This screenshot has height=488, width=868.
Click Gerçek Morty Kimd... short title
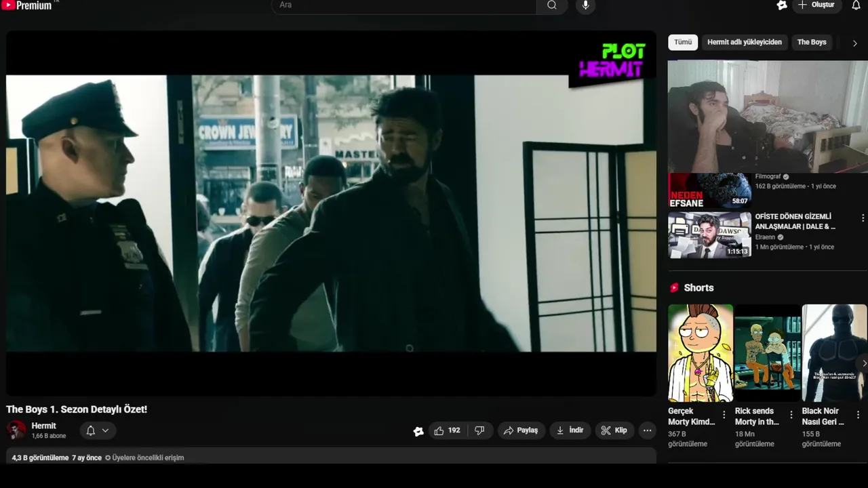pyautogui.click(x=692, y=416)
